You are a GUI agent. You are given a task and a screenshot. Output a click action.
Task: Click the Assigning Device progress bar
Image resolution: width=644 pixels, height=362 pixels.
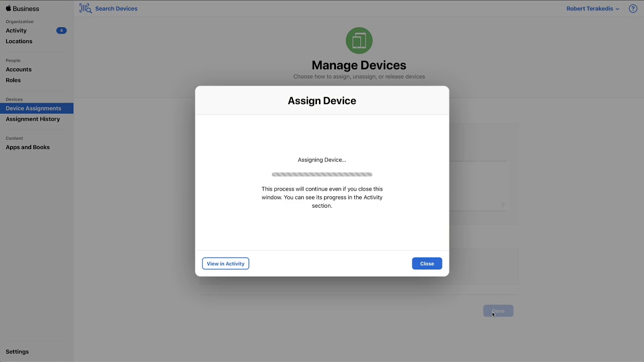tap(322, 174)
